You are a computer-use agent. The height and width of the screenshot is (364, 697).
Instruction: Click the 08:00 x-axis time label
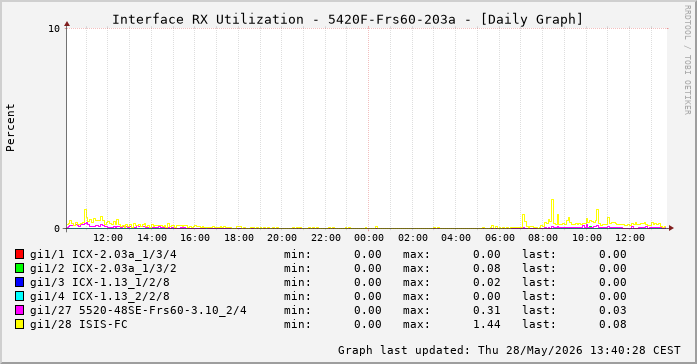(x=543, y=238)
